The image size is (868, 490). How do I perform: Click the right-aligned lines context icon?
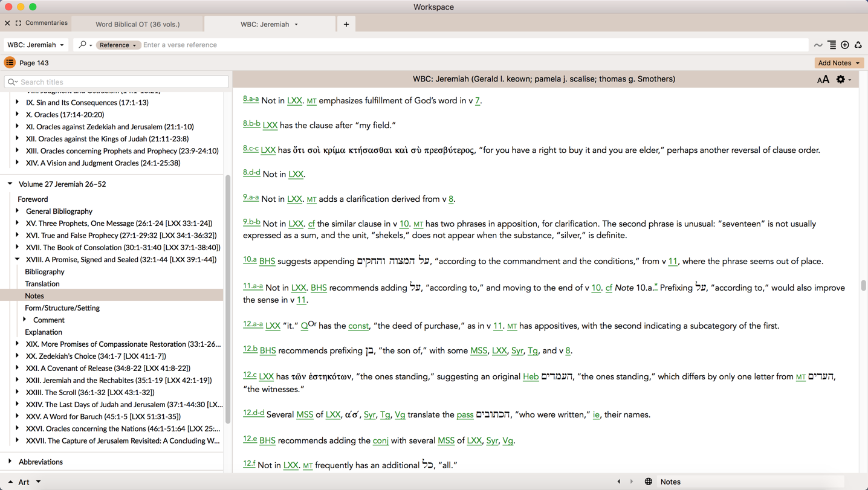832,45
